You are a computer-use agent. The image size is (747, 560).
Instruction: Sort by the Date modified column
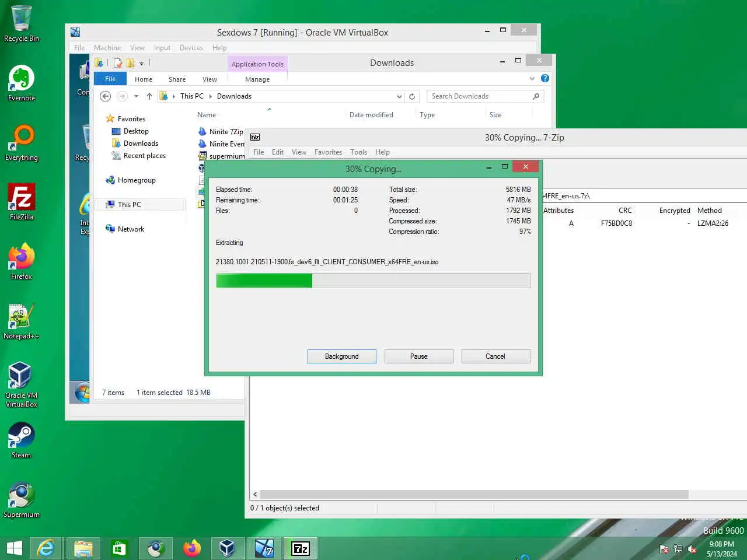[x=371, y=115]
